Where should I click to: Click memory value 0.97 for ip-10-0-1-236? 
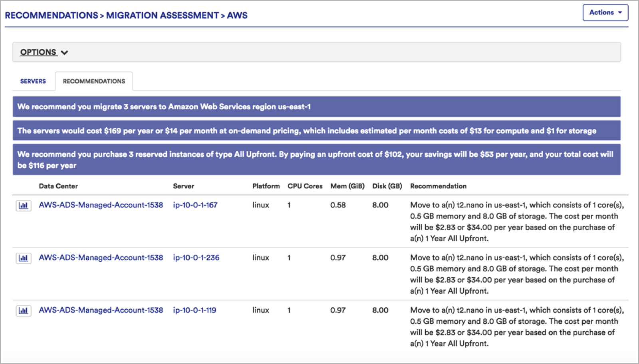338,258
